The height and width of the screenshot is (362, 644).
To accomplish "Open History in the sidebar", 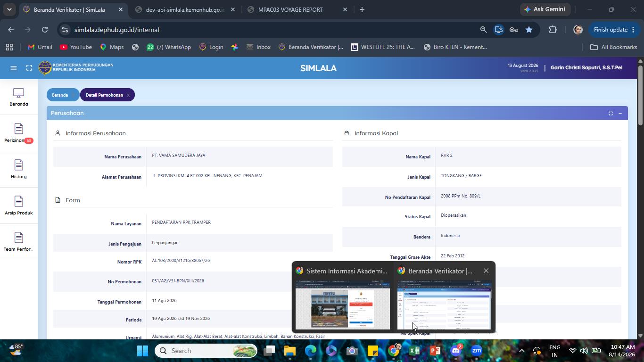I will coord(19,170).
